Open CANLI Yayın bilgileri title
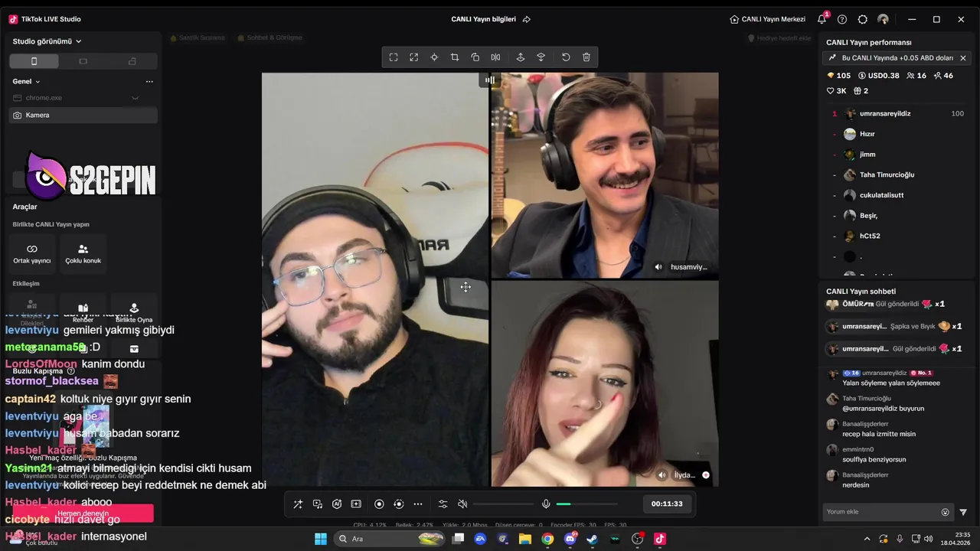 [x=483, y=19]
